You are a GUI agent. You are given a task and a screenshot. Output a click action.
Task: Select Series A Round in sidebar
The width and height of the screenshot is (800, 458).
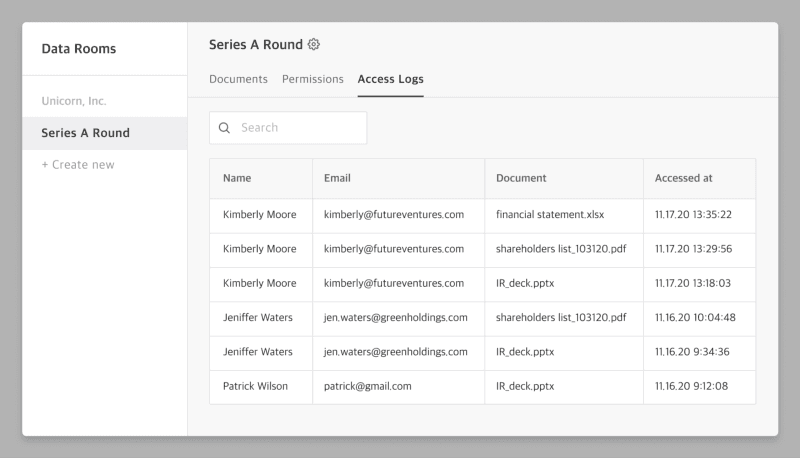pyautogui.click(x=85, y=133)
